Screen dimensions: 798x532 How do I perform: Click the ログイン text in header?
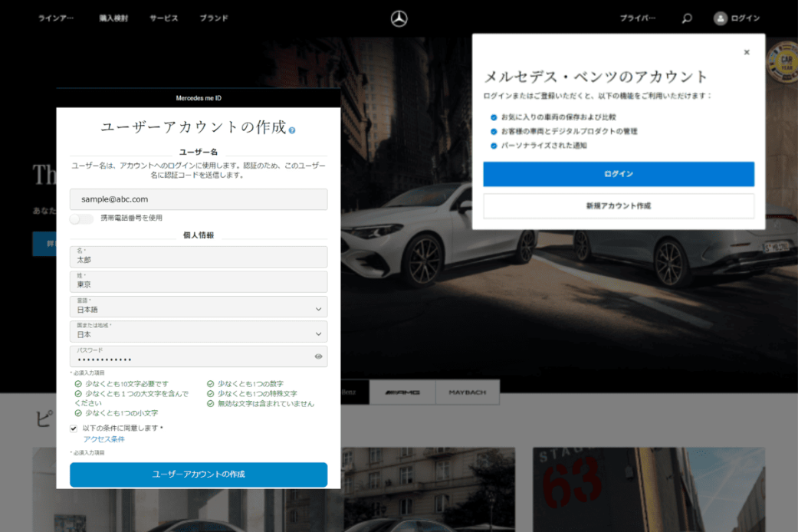click(x=746, y=18)
